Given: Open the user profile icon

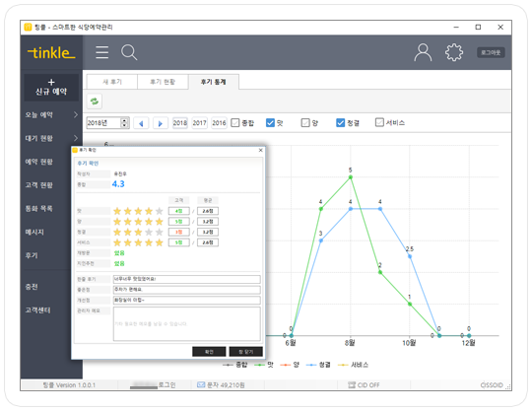Looking at the screenshot, I should [x=423, y=52].
